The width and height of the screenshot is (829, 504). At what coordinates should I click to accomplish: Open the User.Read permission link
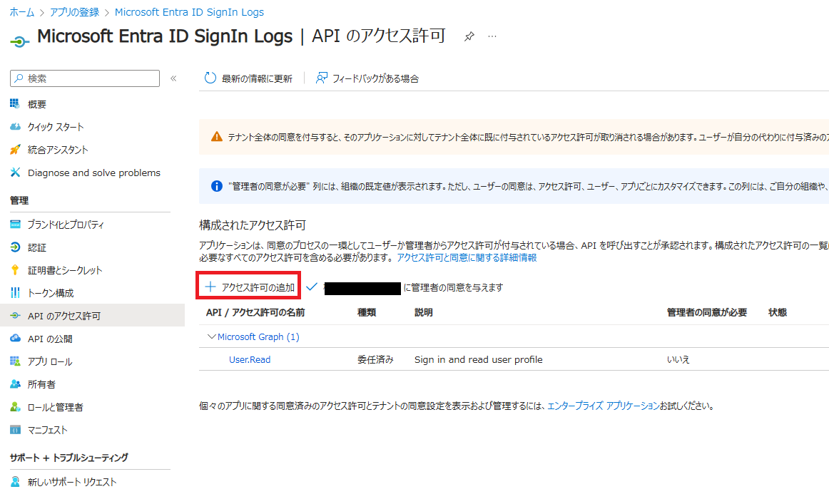pos(250,359)
